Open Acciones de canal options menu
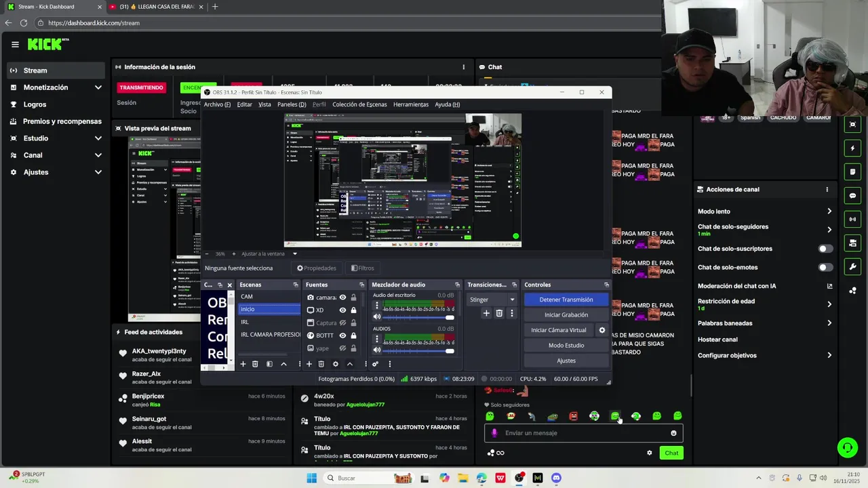Image resolution: width=868 pixels, height=488 pixels. pyautogui.click(x=827, y=190)
